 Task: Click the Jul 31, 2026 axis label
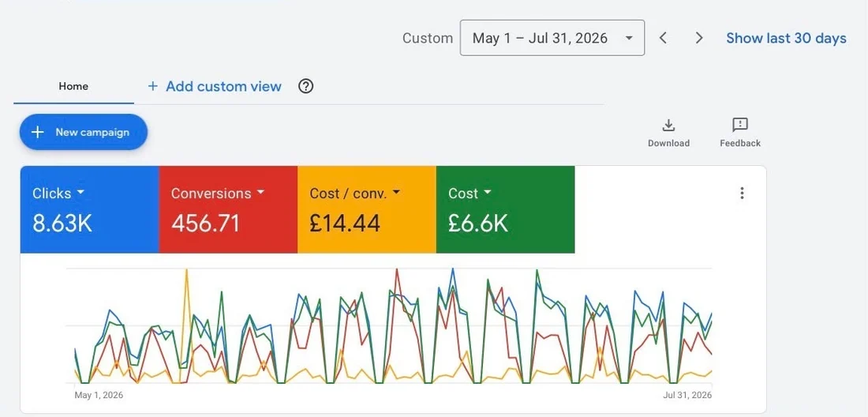tap(687, 396)
